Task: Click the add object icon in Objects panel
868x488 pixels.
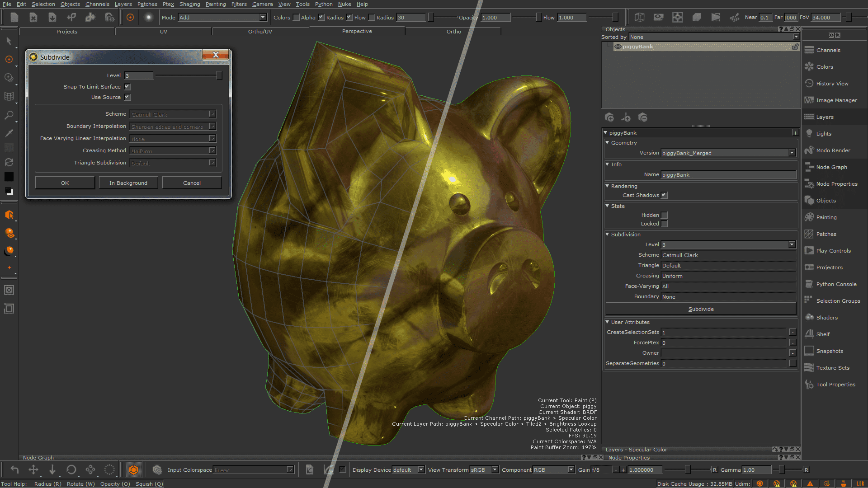Action: 609,117
